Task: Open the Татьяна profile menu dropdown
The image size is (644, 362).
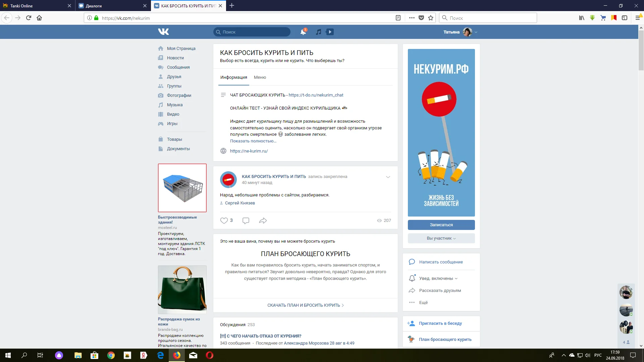Action: 476,32
